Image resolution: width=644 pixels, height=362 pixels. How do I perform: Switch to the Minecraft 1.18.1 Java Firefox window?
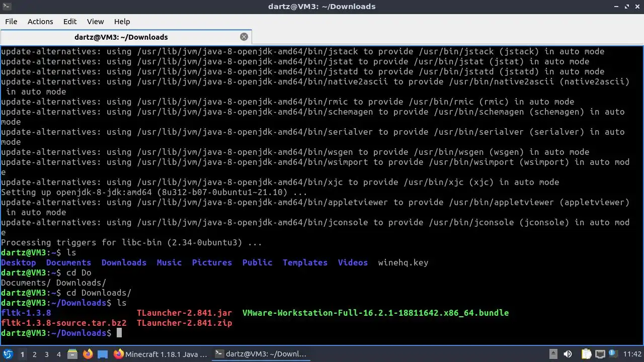160,354
